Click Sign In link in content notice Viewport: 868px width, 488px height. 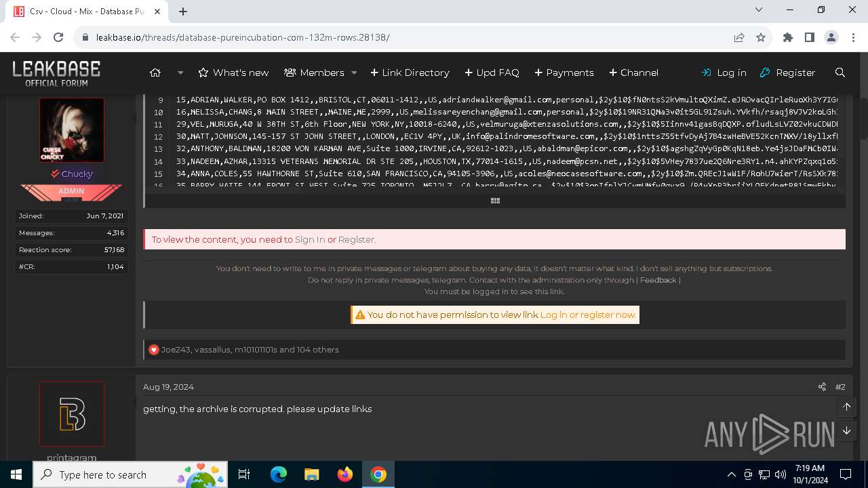click(x=310, y=239)
